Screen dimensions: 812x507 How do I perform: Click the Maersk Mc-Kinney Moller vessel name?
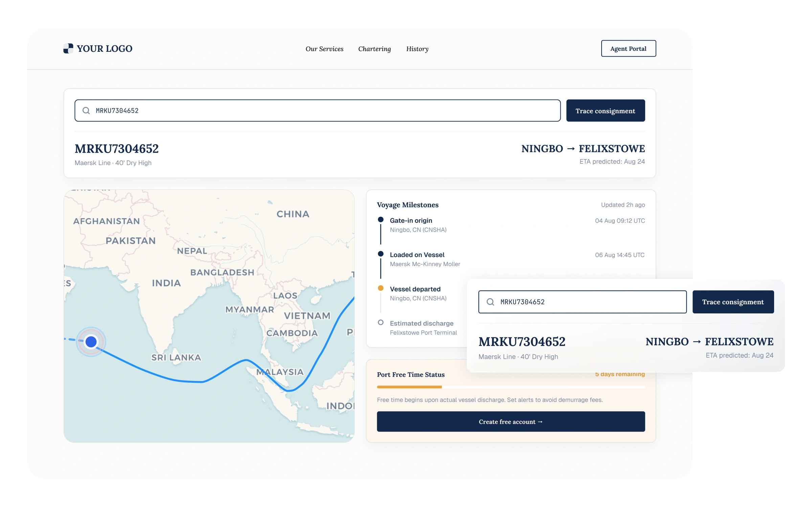(425, 264)
